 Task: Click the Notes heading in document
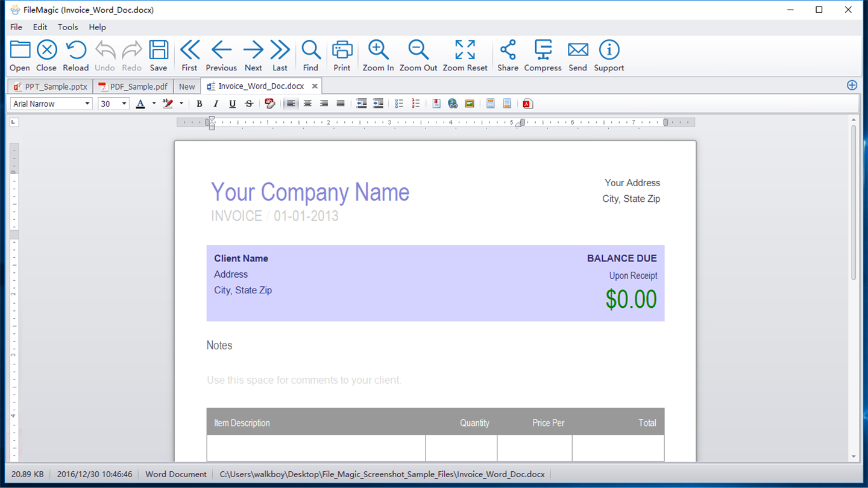(x=219, y=345)
